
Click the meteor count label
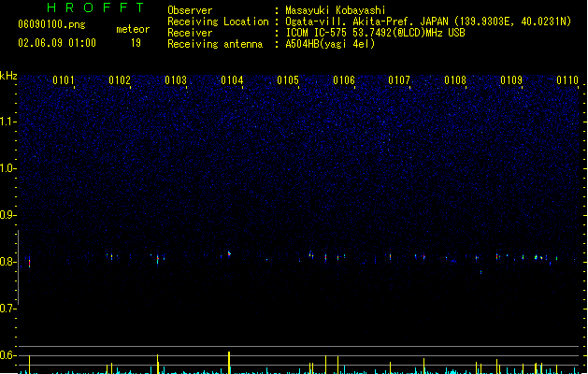[x=133, y=29]
